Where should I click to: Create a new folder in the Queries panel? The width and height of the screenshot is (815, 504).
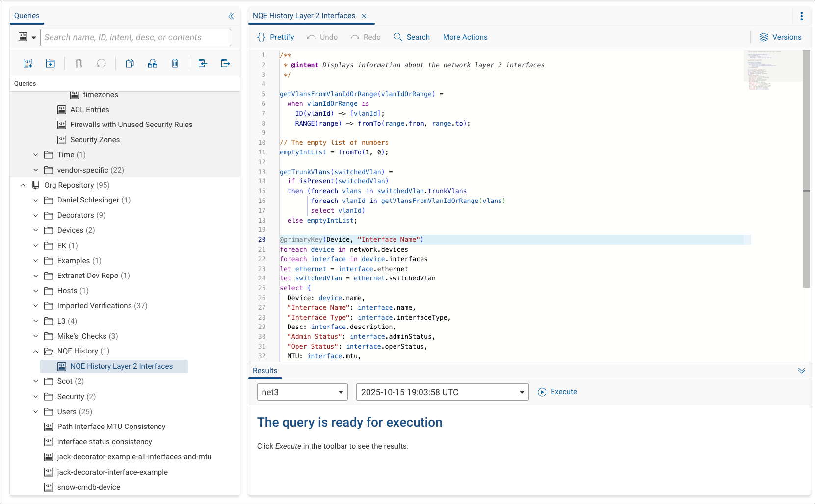point(51,63)
